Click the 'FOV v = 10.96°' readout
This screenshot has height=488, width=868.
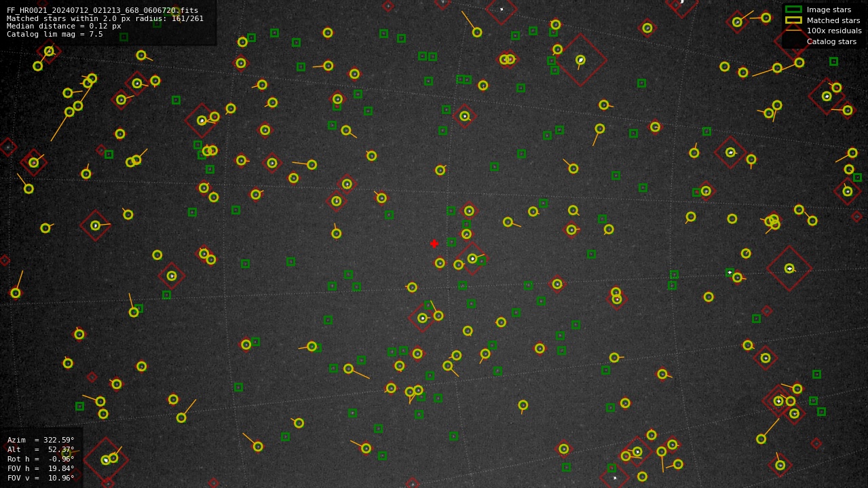coord(41,478)
